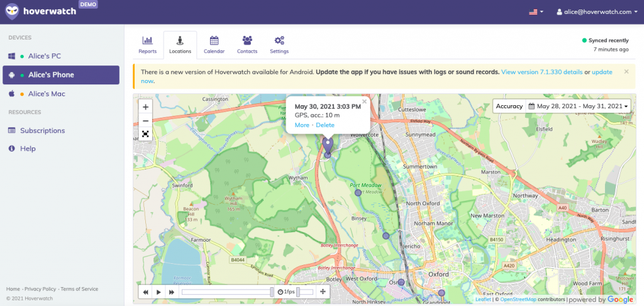Image resolution: width=644 pixels, height=306 pixels.
Task: Click the Settings gears icon
Action: pos(279,40)
